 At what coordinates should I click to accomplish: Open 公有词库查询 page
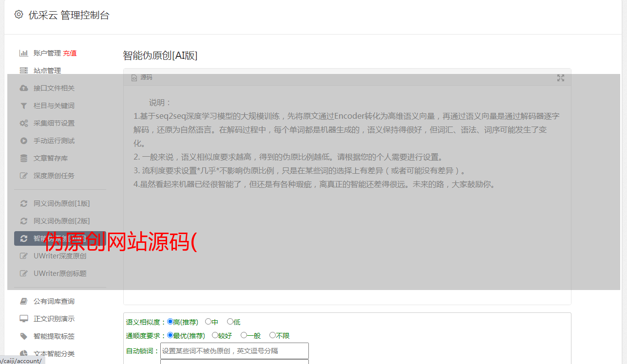click(54, 301)
